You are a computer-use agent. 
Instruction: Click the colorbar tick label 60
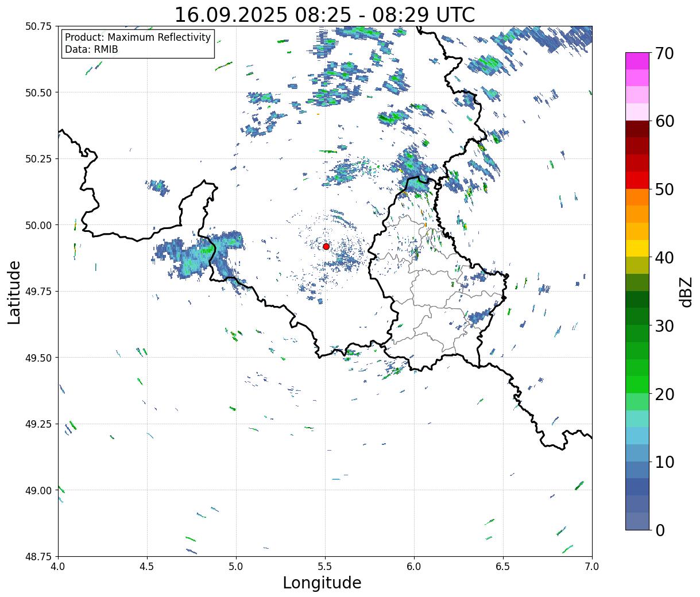point(664,121)
